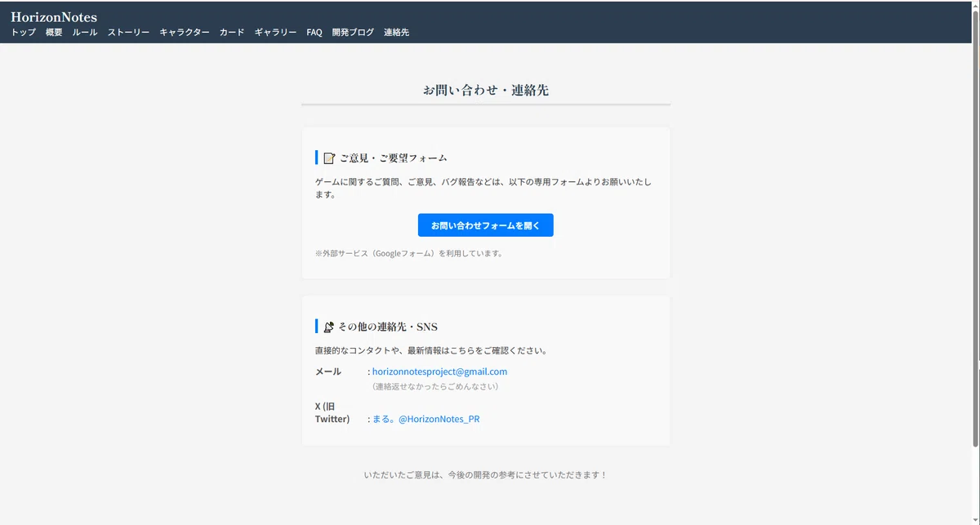This screenshot has height=525, width=980.
Task: Click the 連絡返せなかったらごめんなさい note
Action: 434,386
